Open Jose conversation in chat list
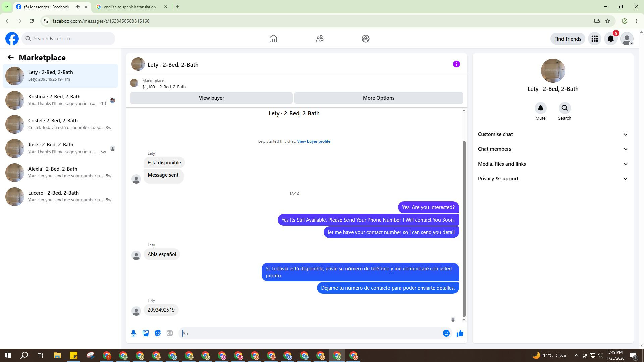Viewport: 644px width, 362px height. tap(60, 148)
